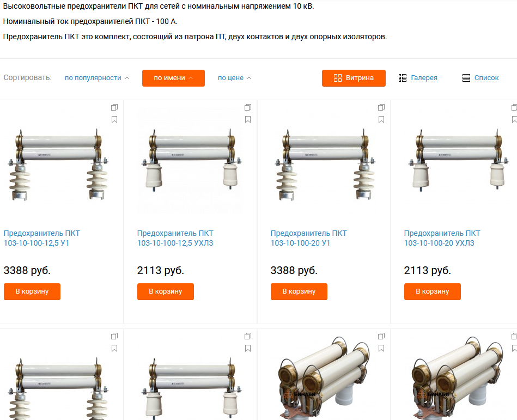
Task: Click the Галерея view grid icon
Action: (x=402, y=78)
